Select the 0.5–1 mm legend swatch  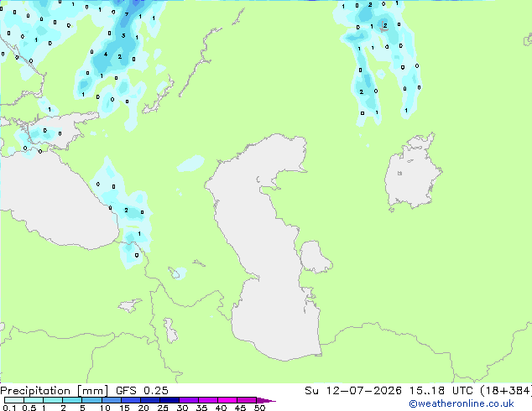[x=34, y=400]
